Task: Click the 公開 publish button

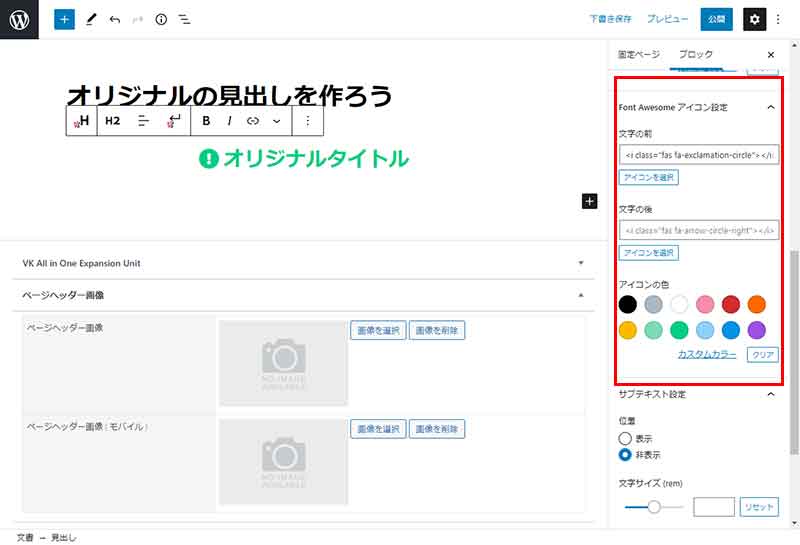Action: [715, 19]
